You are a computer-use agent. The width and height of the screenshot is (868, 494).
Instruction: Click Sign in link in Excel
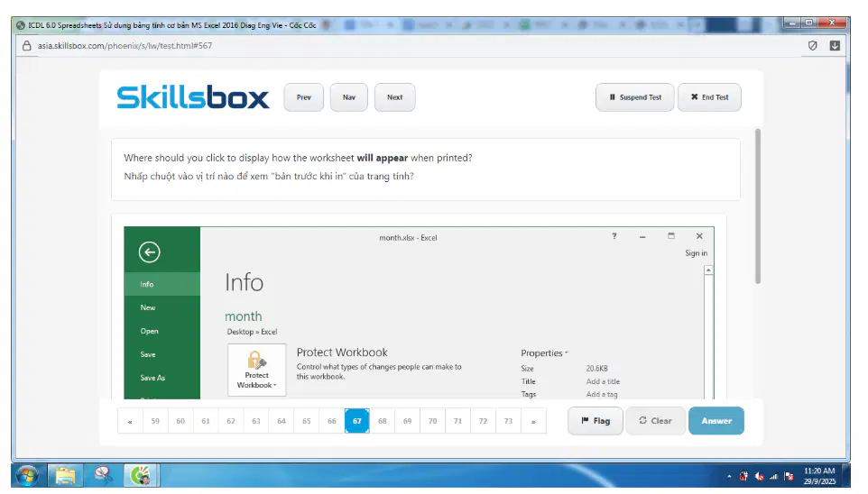(x=696, y=252)
